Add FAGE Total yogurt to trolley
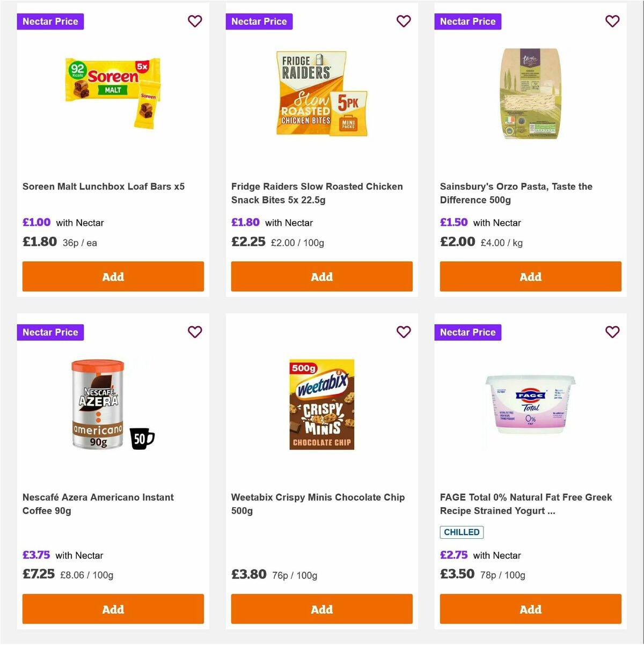This screenshot has width=644, height=645. [530, 609]
